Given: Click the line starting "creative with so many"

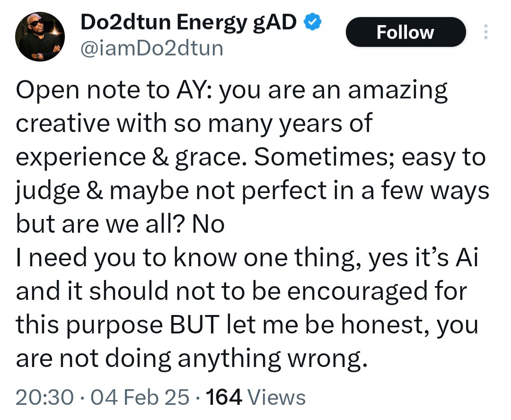Looking at the screenshot, I should (x=194, y=124).
